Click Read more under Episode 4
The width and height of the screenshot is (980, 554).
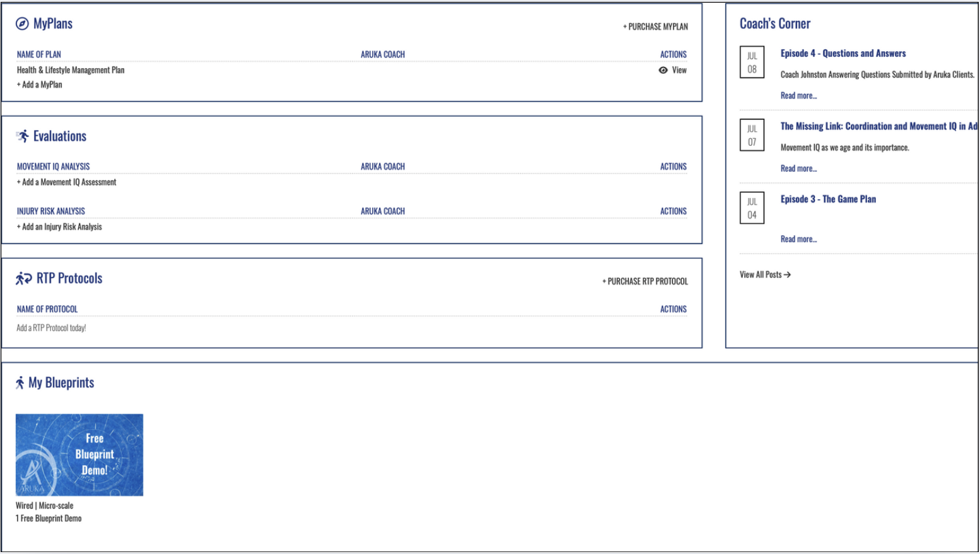coord(798,96)
